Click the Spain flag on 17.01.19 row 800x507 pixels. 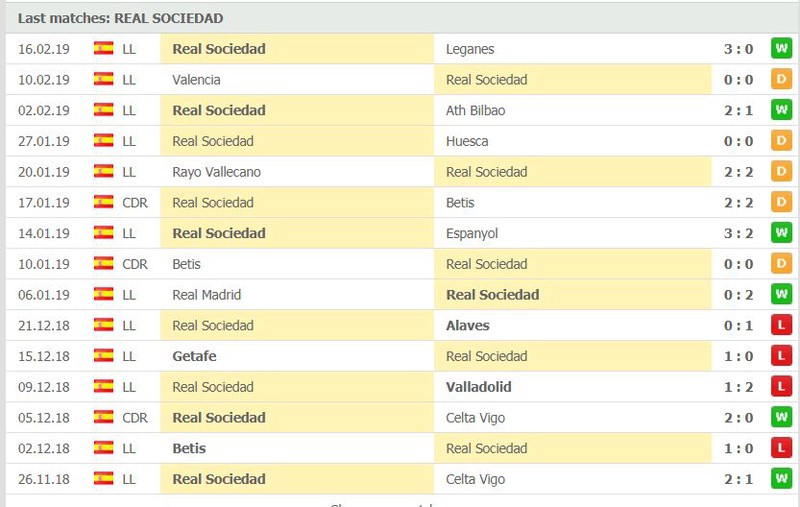pos(104,202)
